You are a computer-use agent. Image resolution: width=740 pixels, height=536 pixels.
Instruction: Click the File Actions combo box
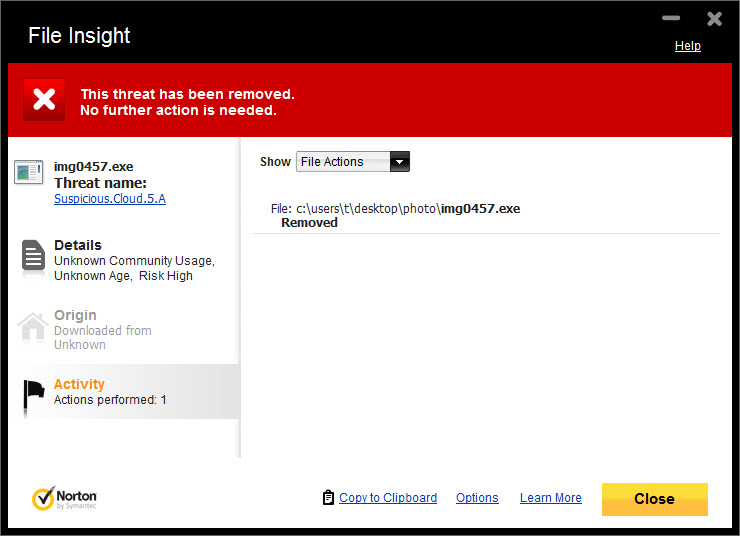click(x=353, y=162)
